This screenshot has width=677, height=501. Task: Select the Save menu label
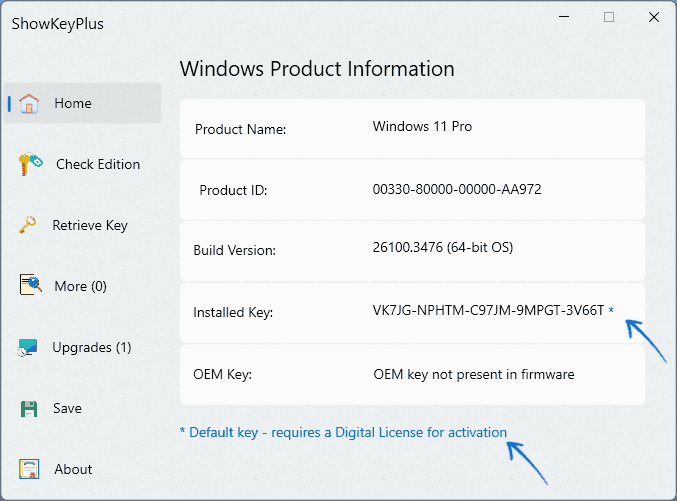[x=68, y=408]
